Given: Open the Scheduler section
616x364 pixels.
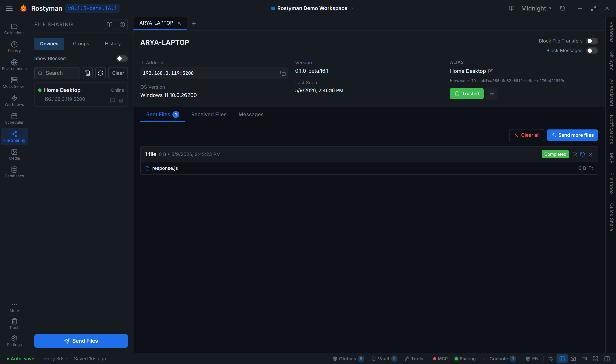Looking at the screenshot, I should pyautogui.click(x=14, y=119).
